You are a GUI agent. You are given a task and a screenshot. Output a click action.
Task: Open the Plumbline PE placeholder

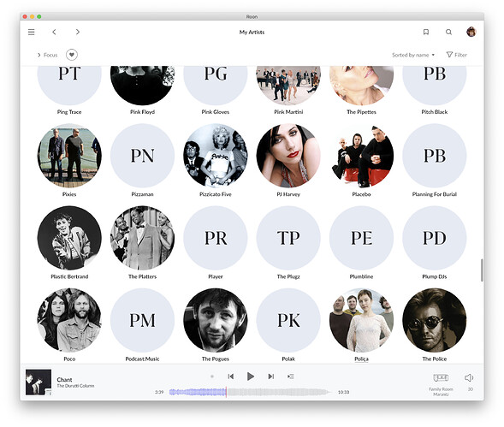coord(361,238)
